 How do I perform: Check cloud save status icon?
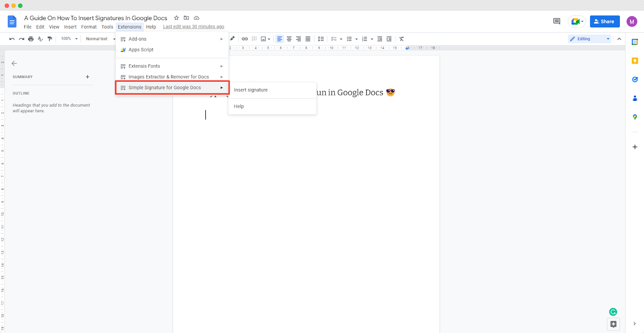(196, 18)
